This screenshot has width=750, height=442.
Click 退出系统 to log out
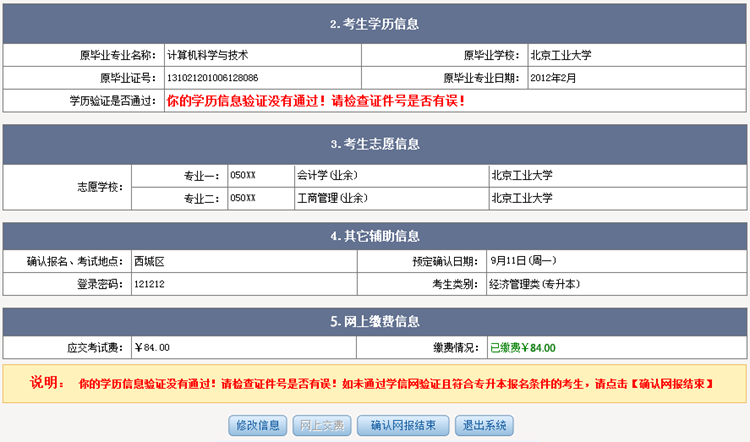(485, 426)
